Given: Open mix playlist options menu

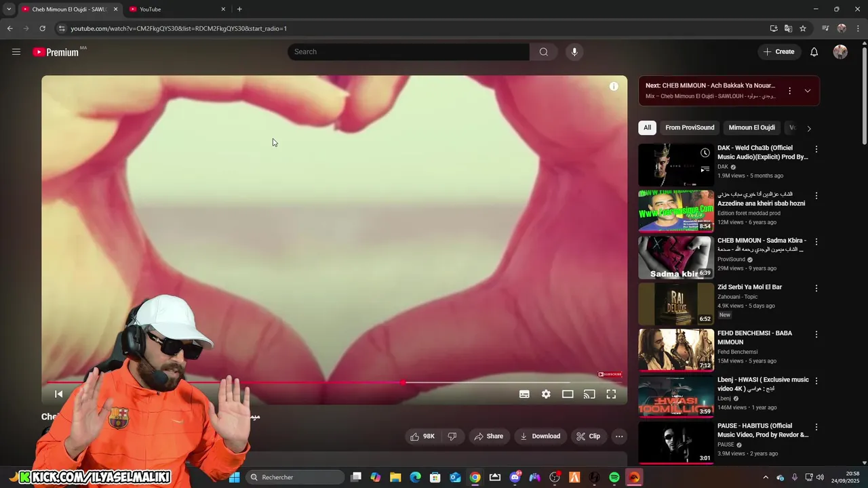Looking at the screenshot, I should [x=789, y=91].
